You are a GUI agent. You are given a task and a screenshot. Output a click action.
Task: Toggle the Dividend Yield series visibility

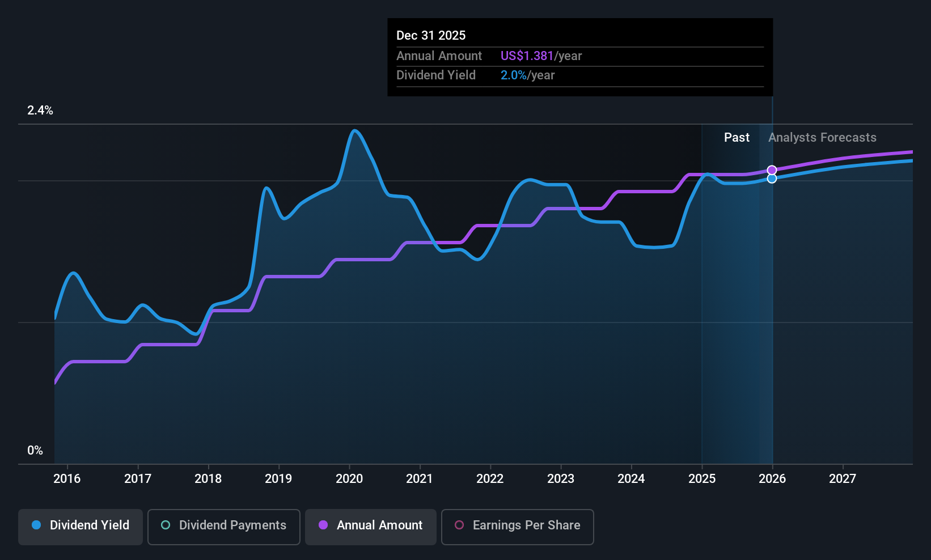(80, 526)
